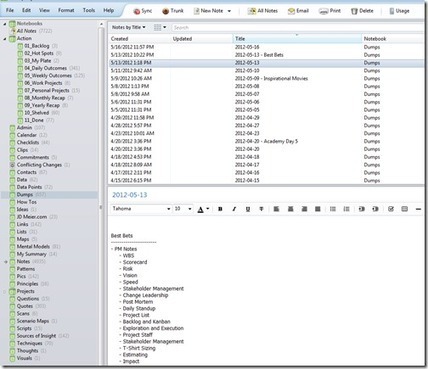Open the Format menu
Screen dimensions: 428x369
point(66,10)
